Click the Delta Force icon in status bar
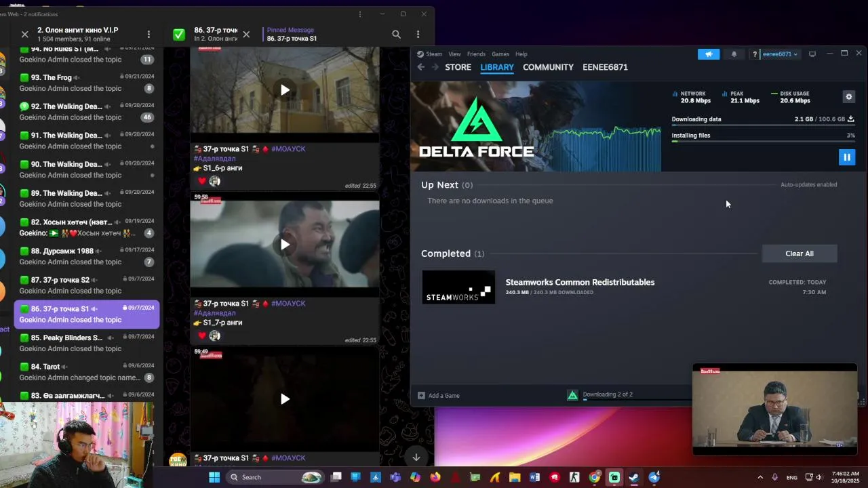 [572, 395]
